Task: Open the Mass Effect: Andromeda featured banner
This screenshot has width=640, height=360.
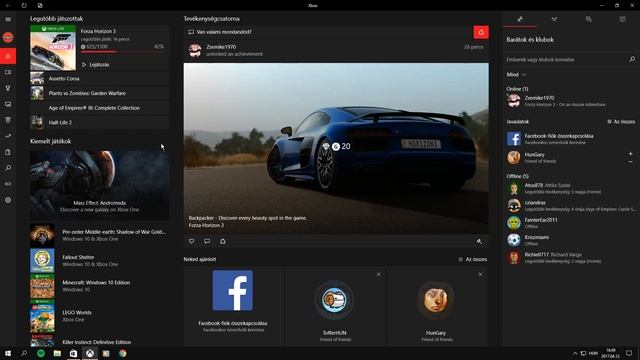Action: click(x=100, y=185)
